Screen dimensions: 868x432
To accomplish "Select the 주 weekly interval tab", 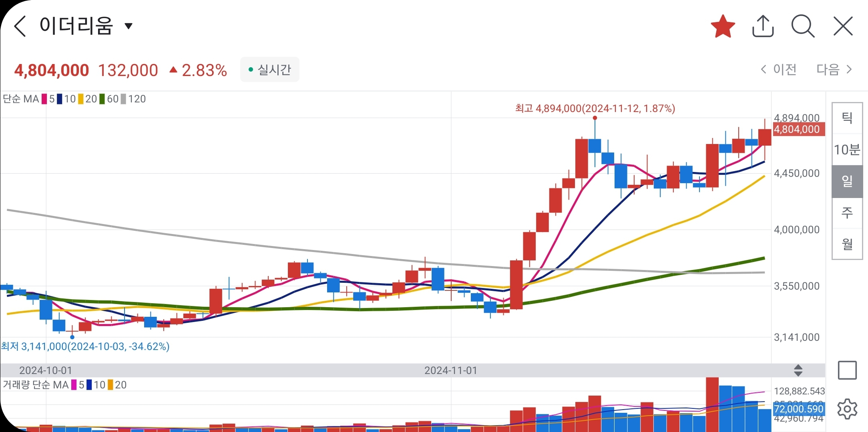I will tap(847, 212).
